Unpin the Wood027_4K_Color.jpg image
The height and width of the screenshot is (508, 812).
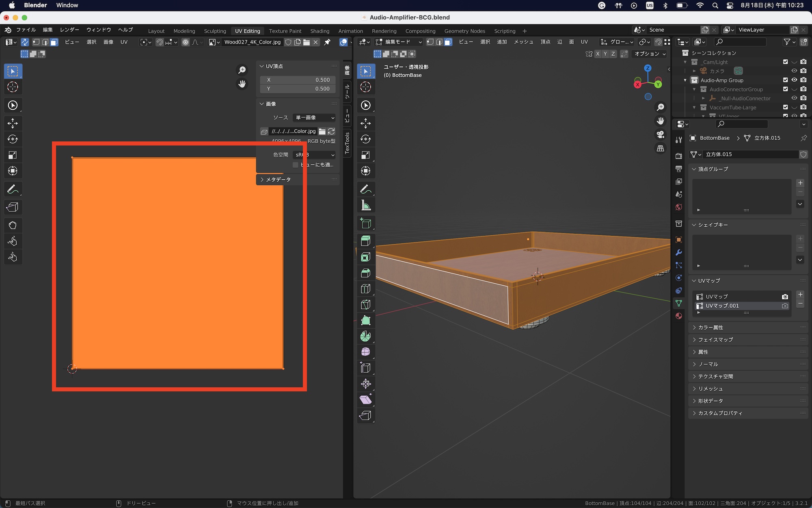click(x=327, y=42)
